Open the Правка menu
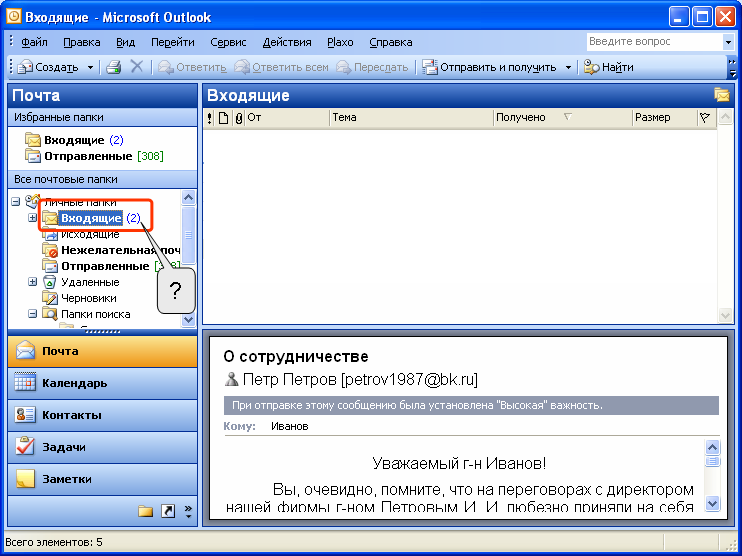742x556 pixels. [82, 43]
